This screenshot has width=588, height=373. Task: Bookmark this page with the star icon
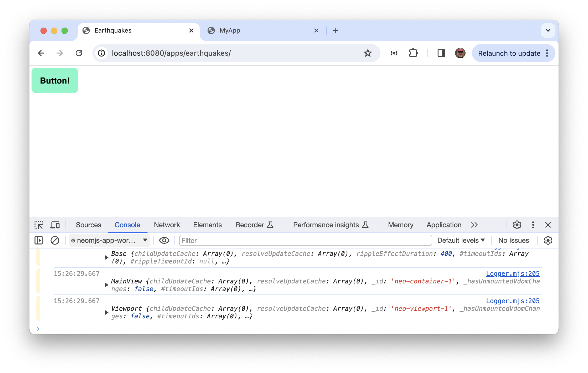point(368,53)
